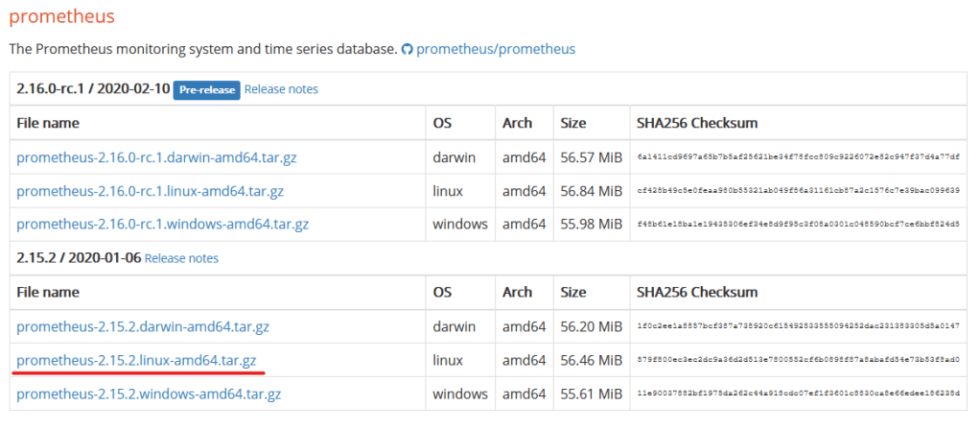Download prometheus-2.16.0-rc.1.linux-amd64.tar.gz

150,190
